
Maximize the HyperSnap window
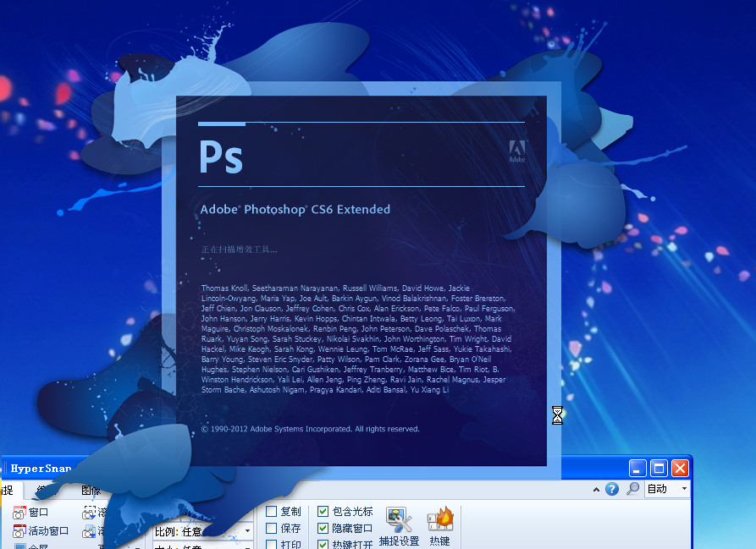coord(659,468)
